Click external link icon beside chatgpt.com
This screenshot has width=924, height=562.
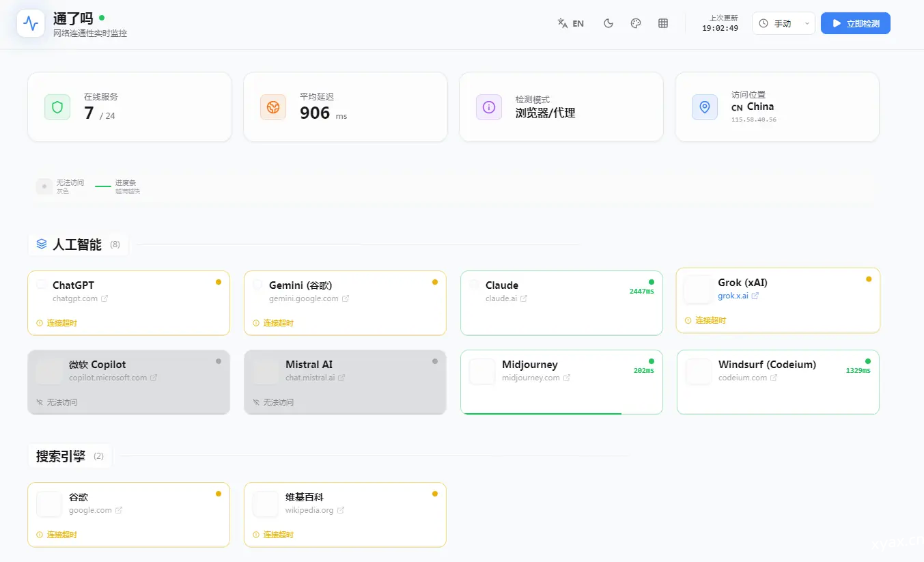tap(104, 298)
